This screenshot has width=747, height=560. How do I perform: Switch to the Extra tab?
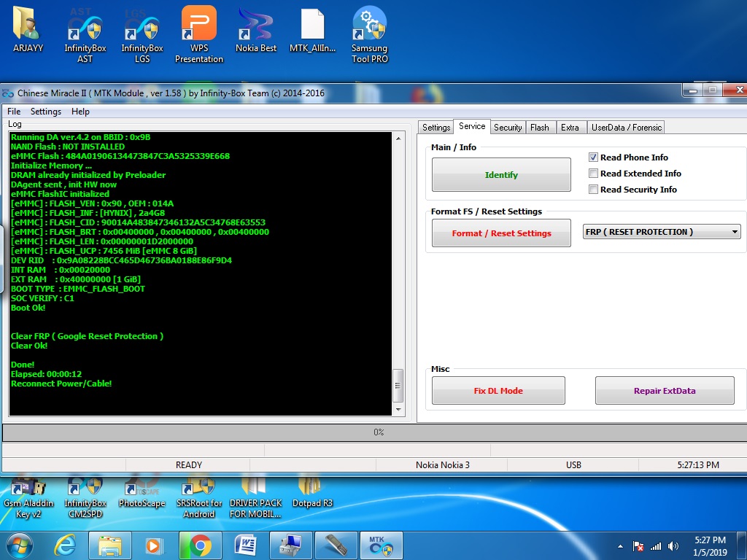click(x=570, y=127)
